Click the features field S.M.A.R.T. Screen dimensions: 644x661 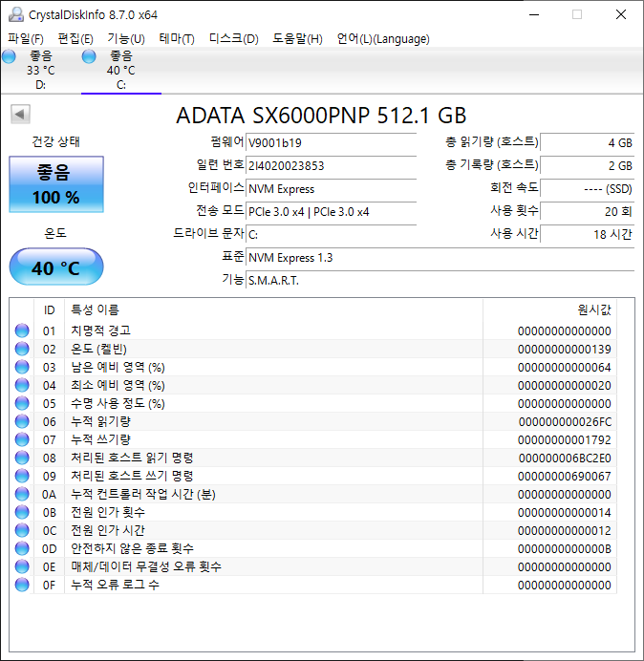[440, 280]
